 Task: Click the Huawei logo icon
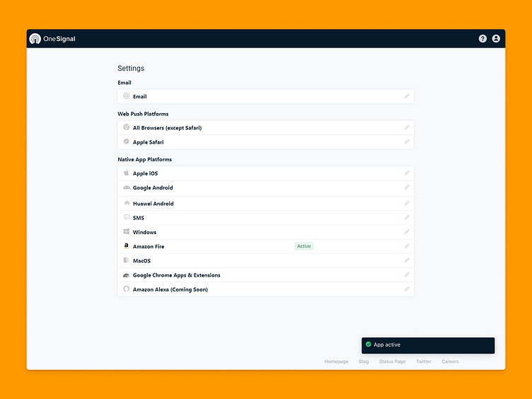point(127,203)
